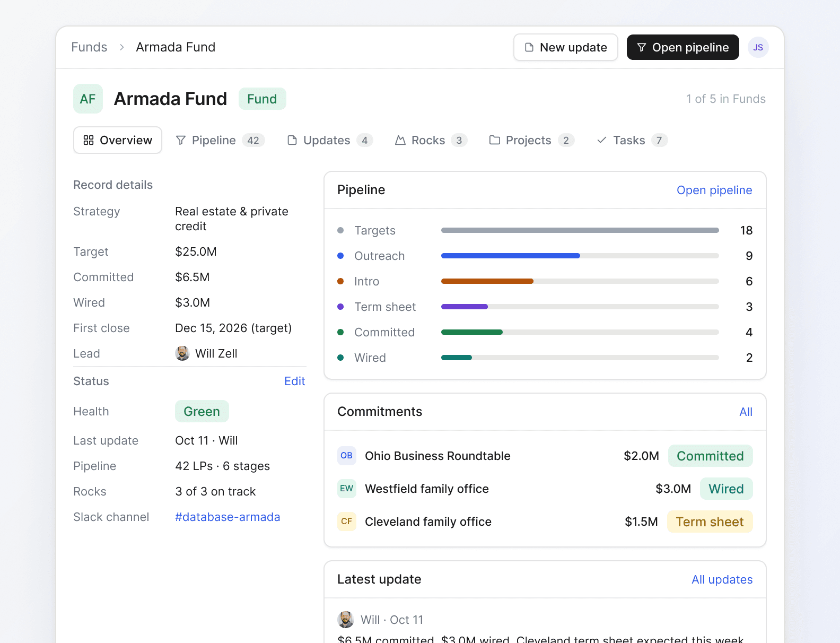This screenshot has height=643, width=840.
Task: Click the OB avatar for Ohio Business Roundtable
Action: [x=347, y=456]
